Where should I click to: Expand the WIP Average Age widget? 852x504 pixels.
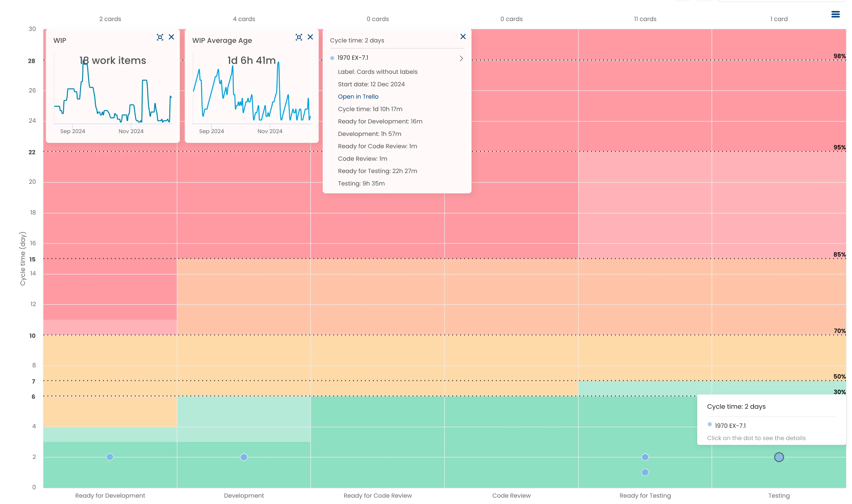point(299,37)
